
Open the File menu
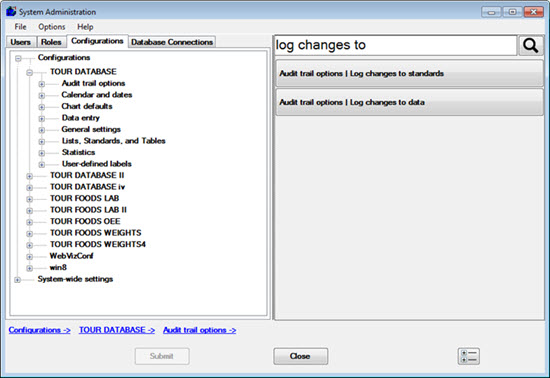tap(20, 27)
